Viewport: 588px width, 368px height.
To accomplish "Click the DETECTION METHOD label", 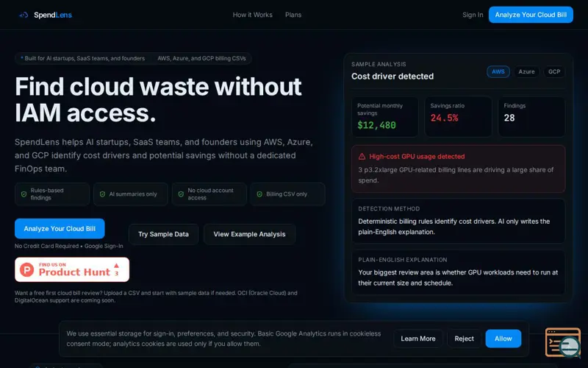I will [389, 208].
